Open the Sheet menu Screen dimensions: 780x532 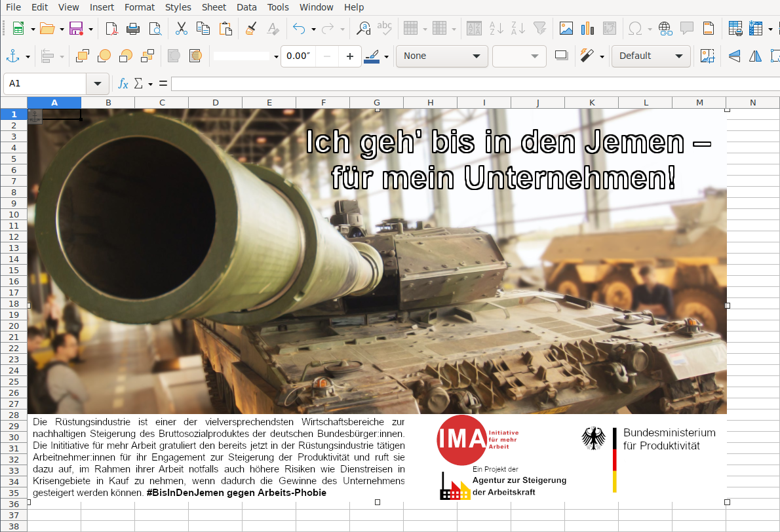click(214, 7)
